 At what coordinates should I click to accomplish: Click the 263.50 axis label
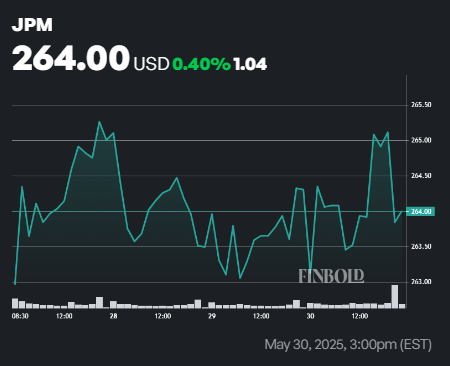[421, 247]
